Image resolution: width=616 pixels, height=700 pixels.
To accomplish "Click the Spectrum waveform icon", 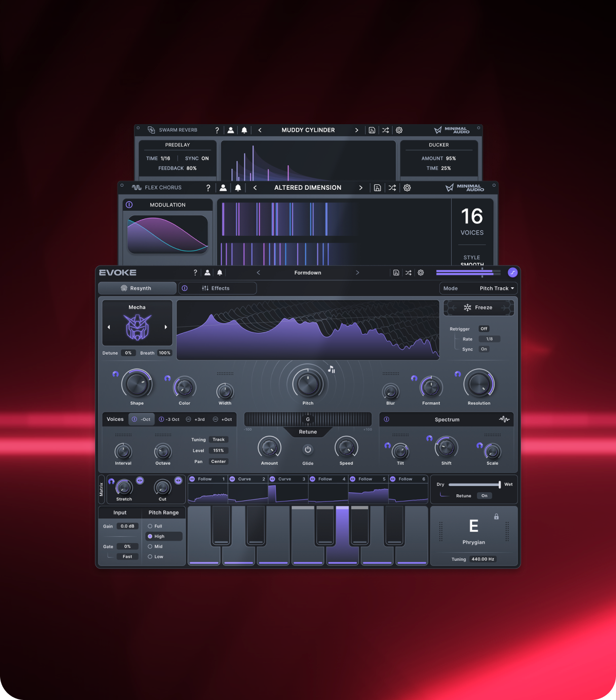I will tap(504, 419).
